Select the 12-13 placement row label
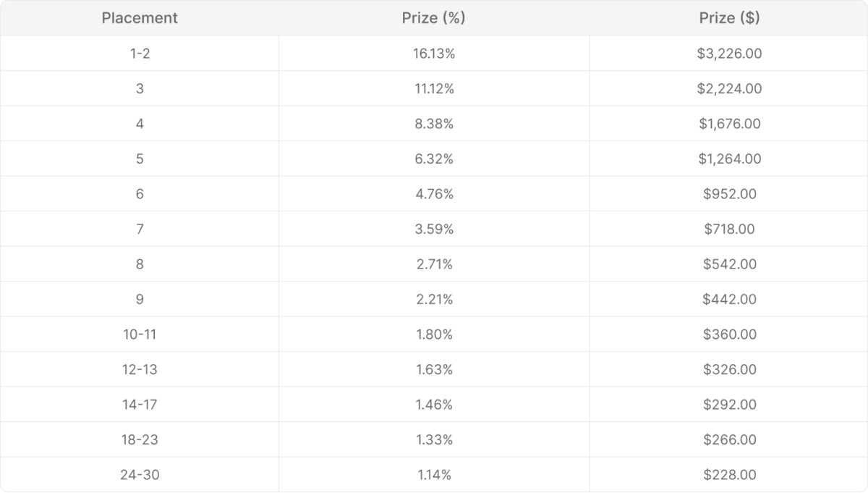868x493 pixels. [140, 369]
